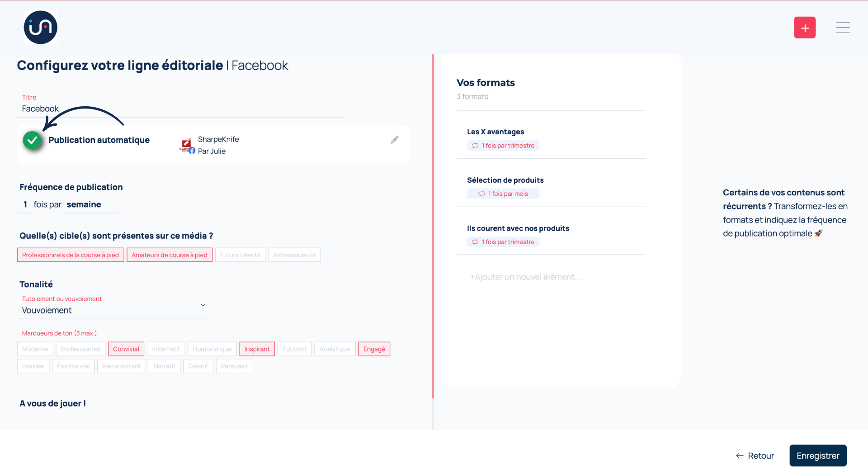Click the 1 fois par trimestre badge under Ils courent
868x469 pixels.
(x=503, y=242)
